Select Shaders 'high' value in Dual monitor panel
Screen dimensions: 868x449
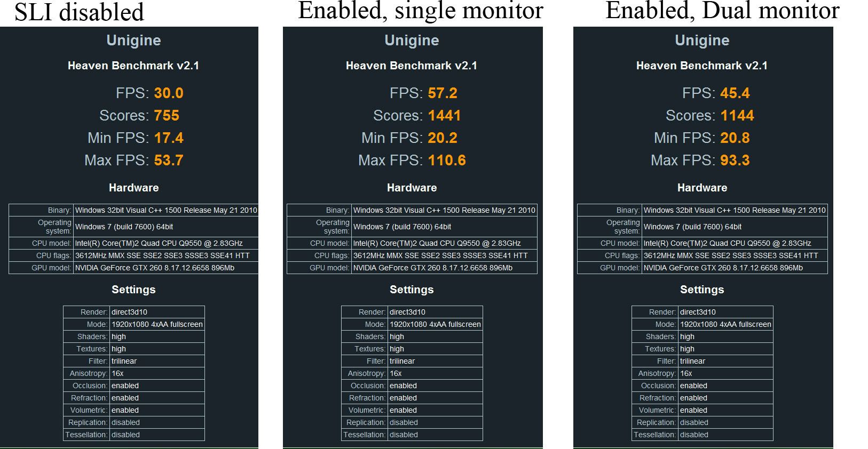(x=687, y=336)
